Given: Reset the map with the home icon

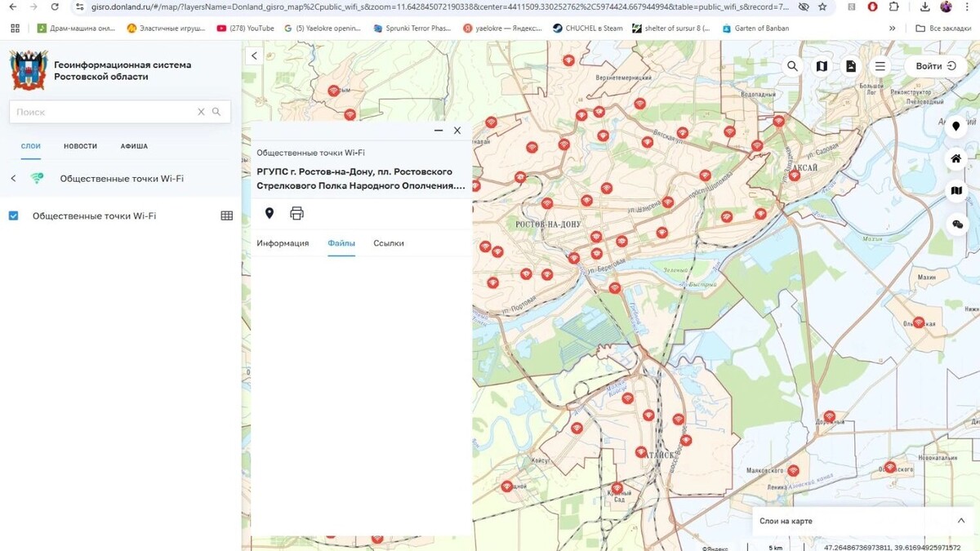Looking at the screenshot, I should 956,158.
